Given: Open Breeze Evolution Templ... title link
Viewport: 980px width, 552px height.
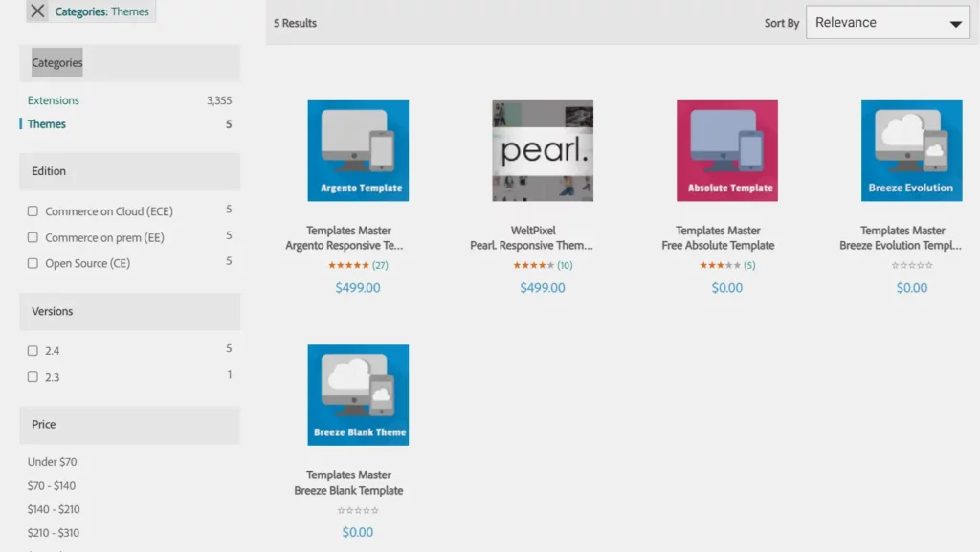Looking at the screenshot, I should tap(900, 246).
